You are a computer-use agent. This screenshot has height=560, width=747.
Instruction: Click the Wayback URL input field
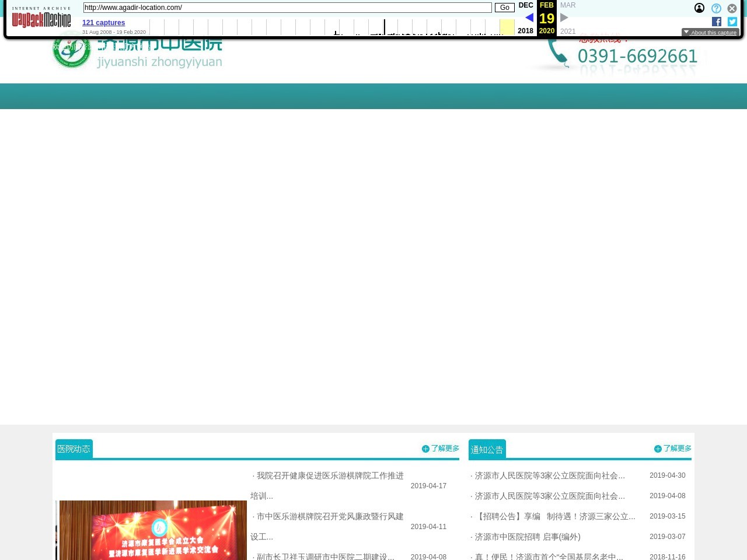287,8
